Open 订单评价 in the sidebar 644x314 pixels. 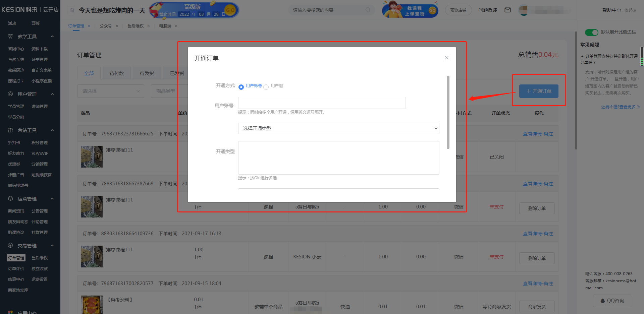[x=16, y=268]
